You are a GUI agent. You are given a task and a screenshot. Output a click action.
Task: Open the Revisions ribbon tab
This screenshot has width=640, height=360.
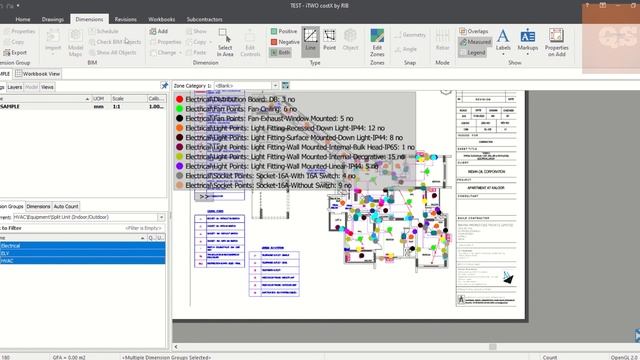[125, 19]
